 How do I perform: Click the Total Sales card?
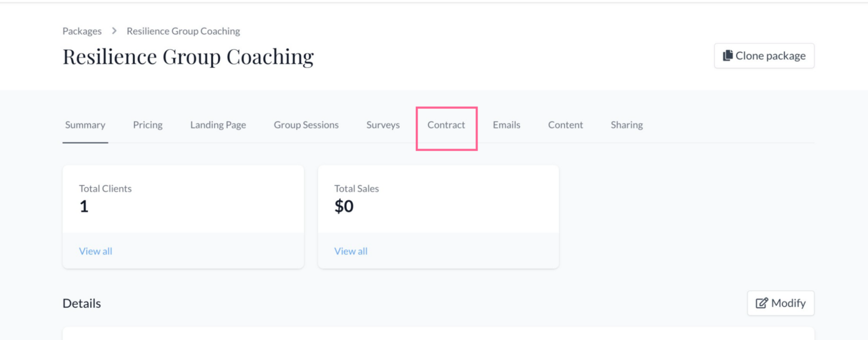(439, 198)
